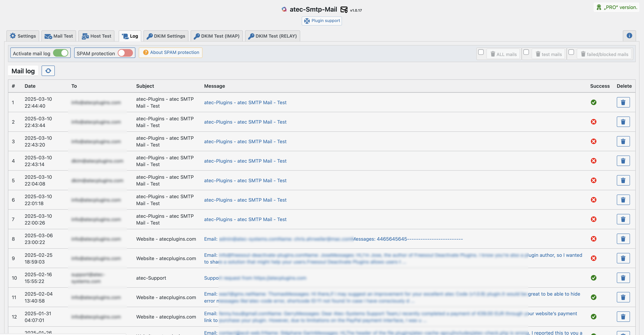Click the red failed icon in row 5
The width and height of the screenshot is (644, 335).
coord(593,180)
